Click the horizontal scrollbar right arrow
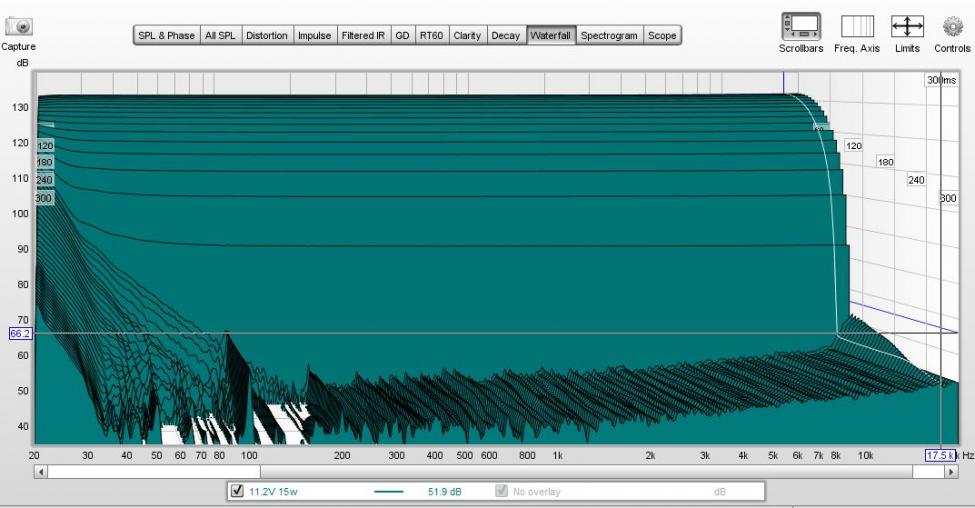This screenshot has width=975, height=508. tap(951, 471)
